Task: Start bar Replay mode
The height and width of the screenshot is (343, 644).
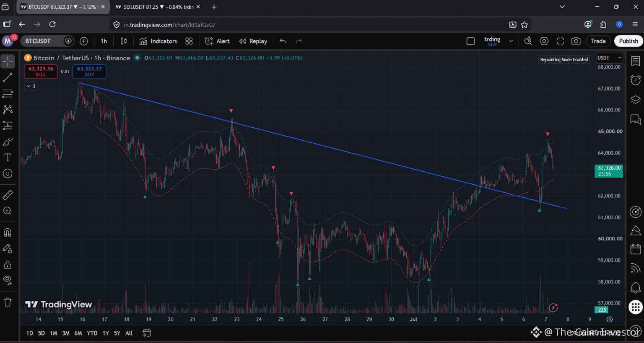Action: (x=253, y=41)
